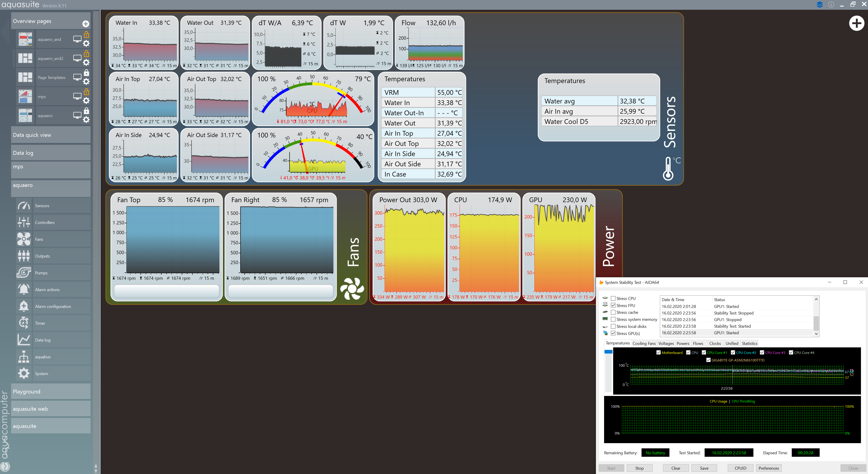Toggle the Stress GPU(s) checkbox
Screen dimensions: 868x474
[x=613, y=333]
